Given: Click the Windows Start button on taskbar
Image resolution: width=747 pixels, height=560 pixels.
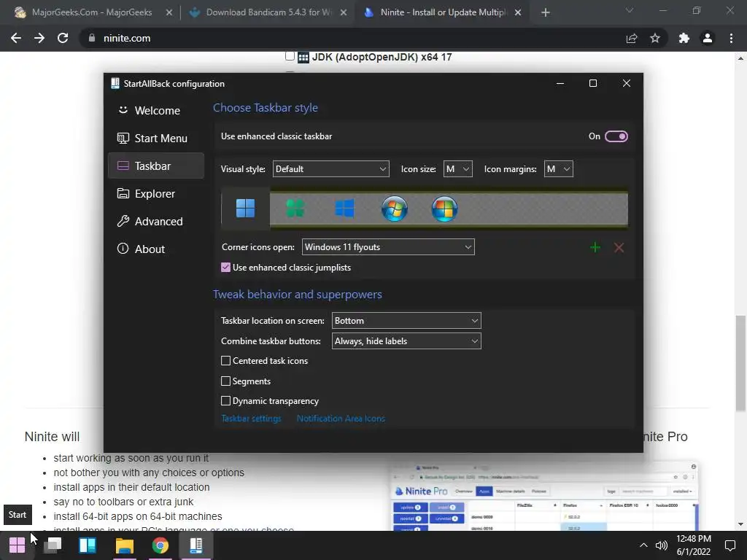Looking at the screenshot, I should pos(18,545).
